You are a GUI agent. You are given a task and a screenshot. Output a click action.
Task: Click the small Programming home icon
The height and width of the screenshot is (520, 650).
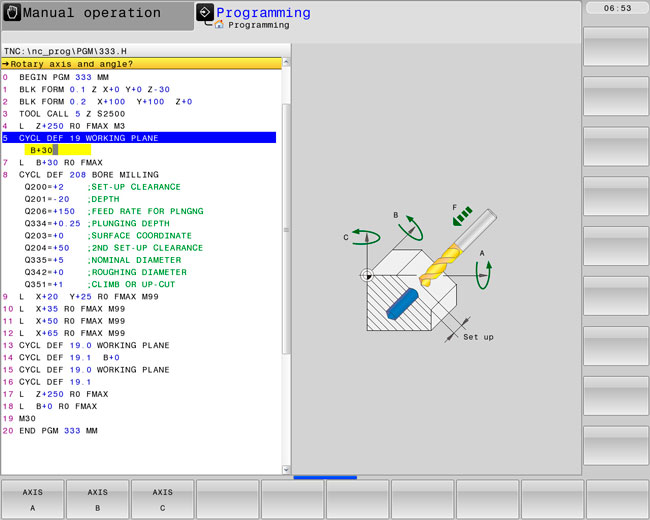[219, 25]
